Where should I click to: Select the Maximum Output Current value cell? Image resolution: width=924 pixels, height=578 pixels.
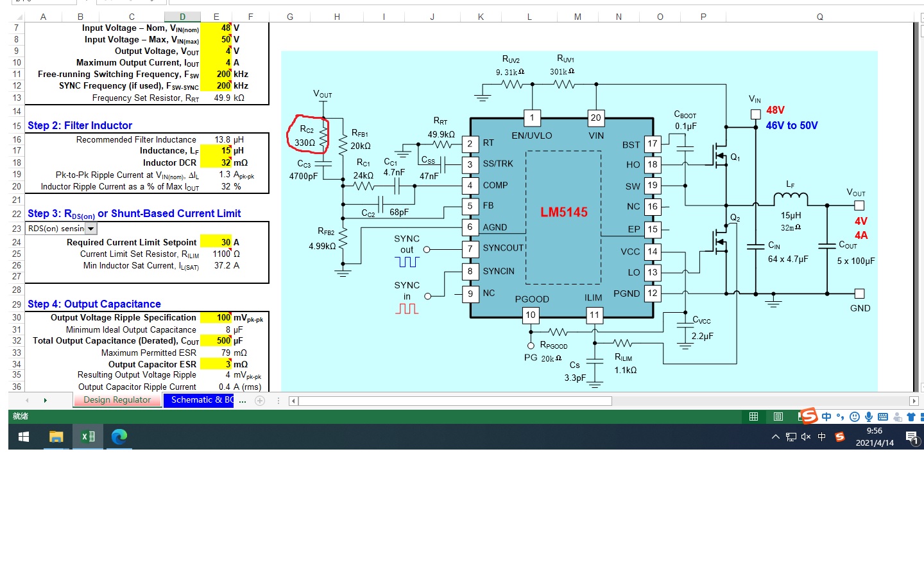(216, 63)
